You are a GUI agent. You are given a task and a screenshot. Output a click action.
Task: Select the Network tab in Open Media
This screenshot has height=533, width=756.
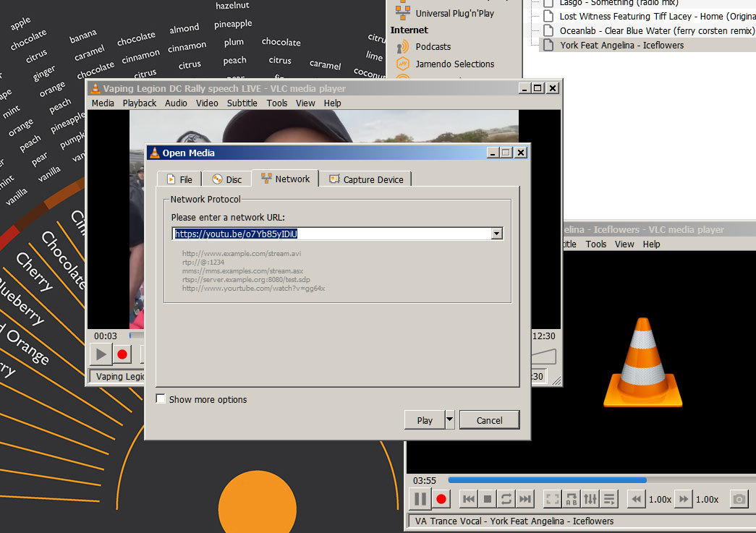coord(286,179)
